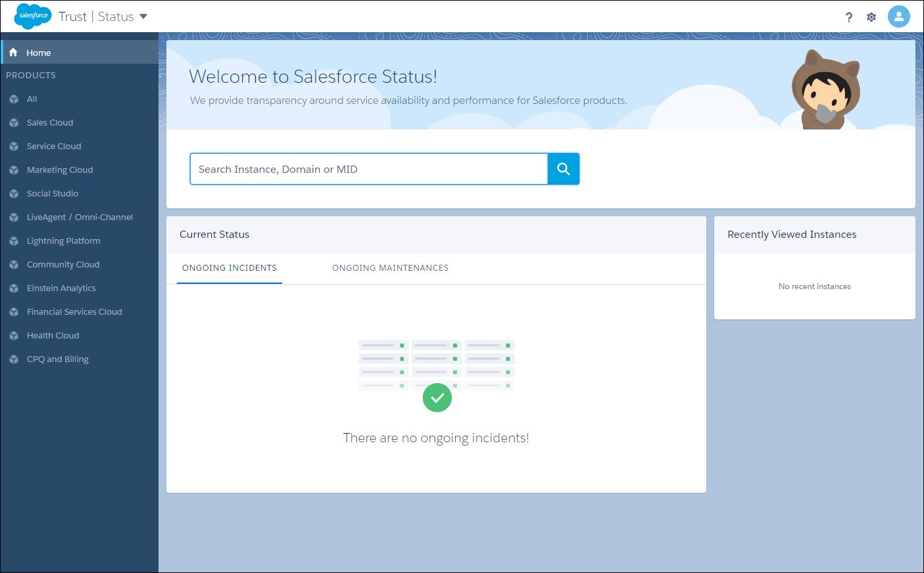Open the Health Cloud product page
This screenshot has width=924, height=573.
[53, 336]
